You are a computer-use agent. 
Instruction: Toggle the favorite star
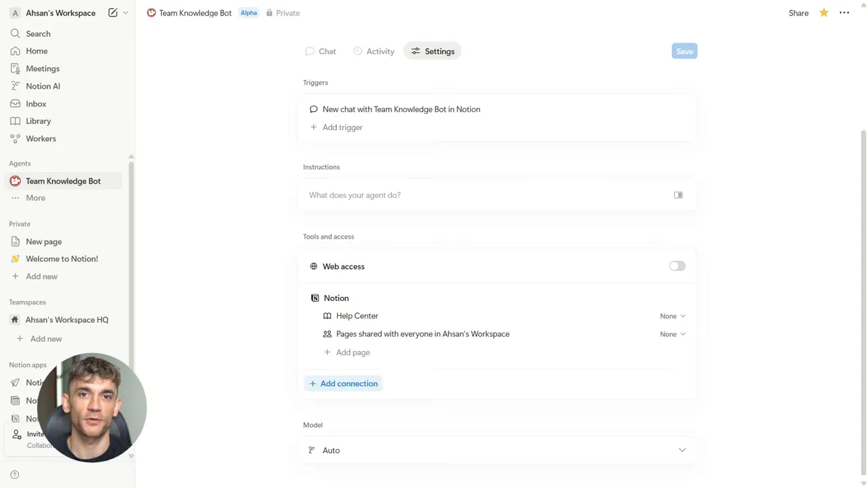point(824,13)
